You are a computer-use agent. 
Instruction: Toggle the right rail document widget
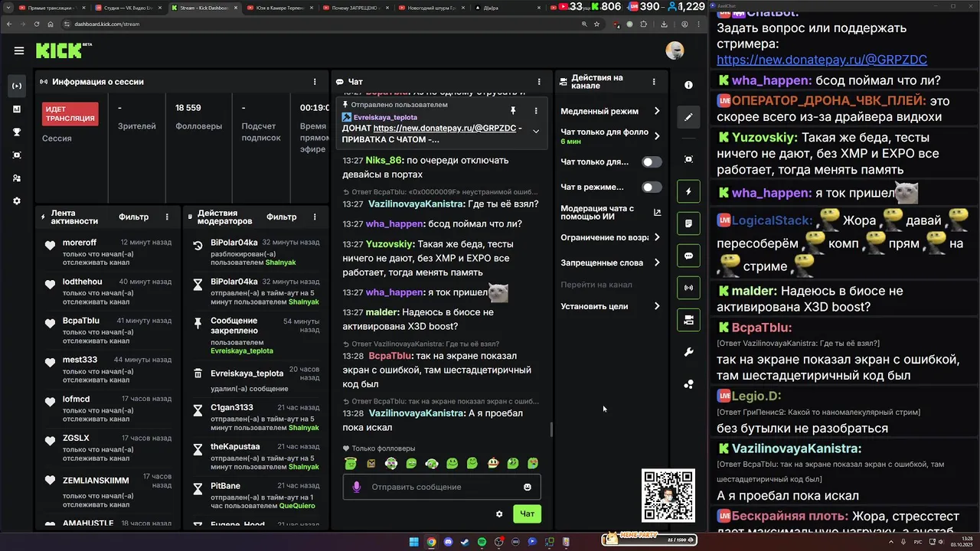click(x=688, y=223)
